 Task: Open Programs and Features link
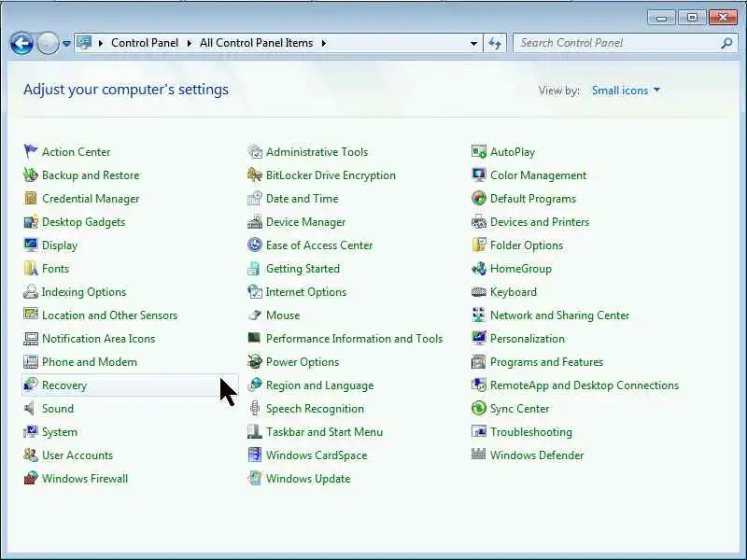[546, 361]
